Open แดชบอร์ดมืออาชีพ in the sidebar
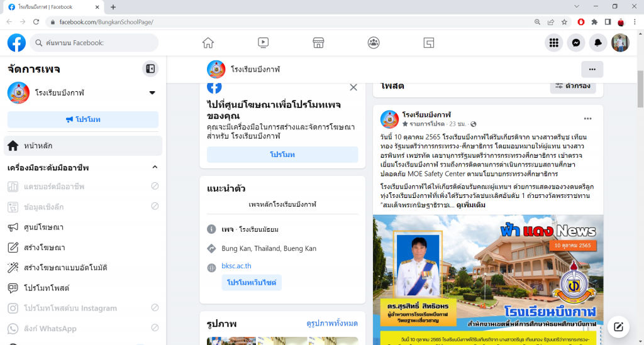Screen dimensions: 644x345 click(83, 187)
